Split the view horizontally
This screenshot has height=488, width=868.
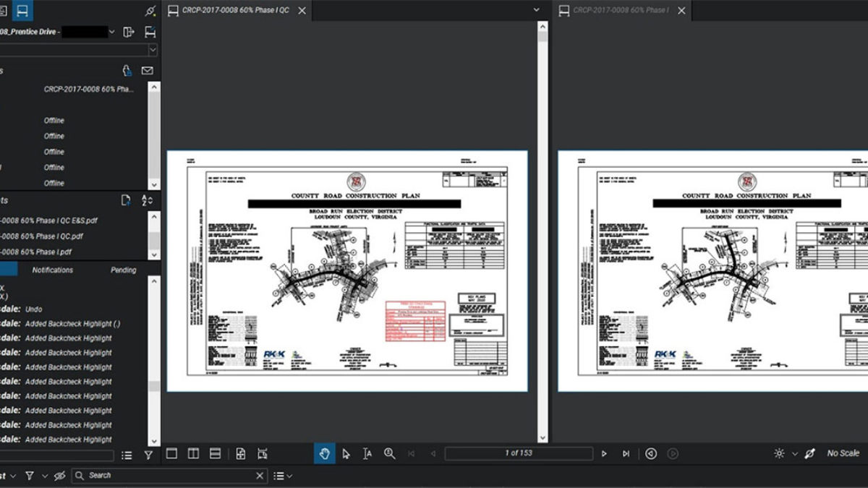[215, 453]
